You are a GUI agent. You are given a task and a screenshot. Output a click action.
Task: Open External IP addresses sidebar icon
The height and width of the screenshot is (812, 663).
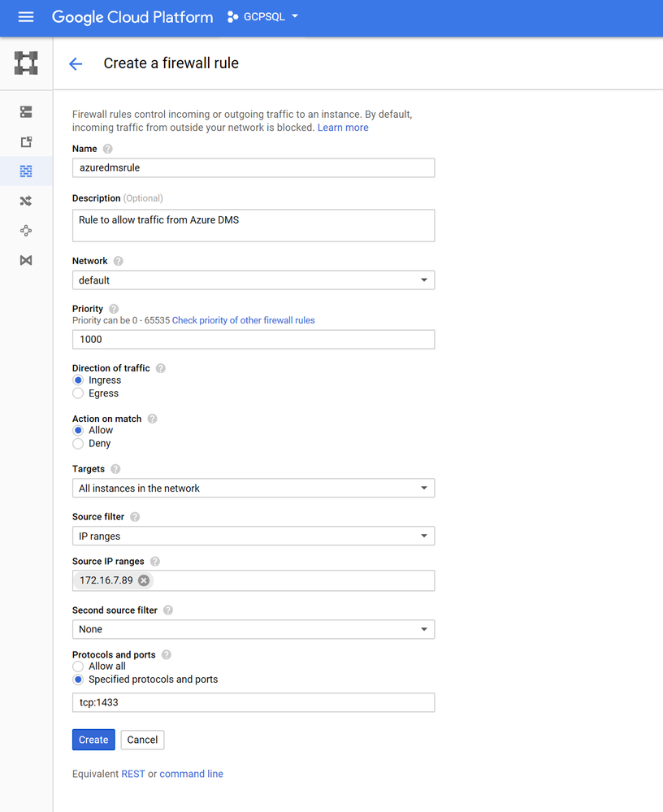(x=26, y=142)
